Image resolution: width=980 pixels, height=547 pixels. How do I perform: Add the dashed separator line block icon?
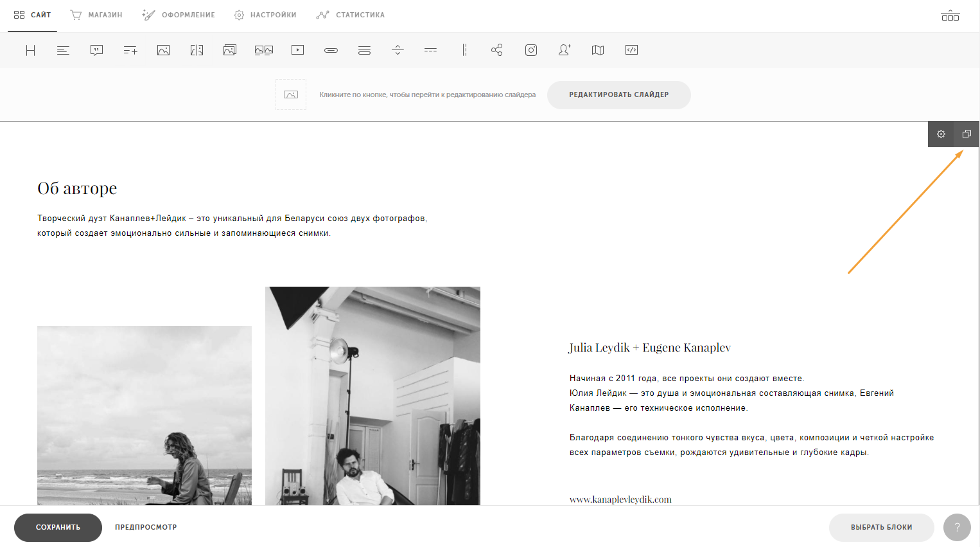tap(431, 50)
